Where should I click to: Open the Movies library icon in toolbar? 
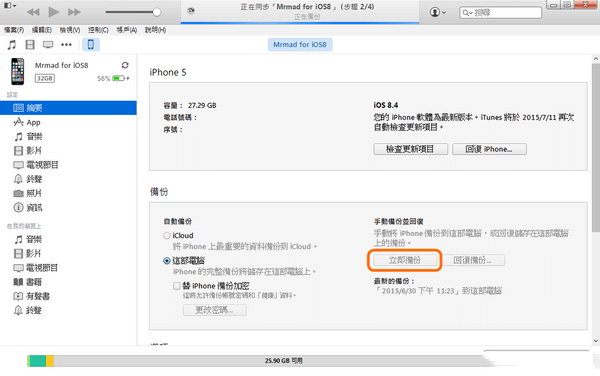(x=30, y=45)
